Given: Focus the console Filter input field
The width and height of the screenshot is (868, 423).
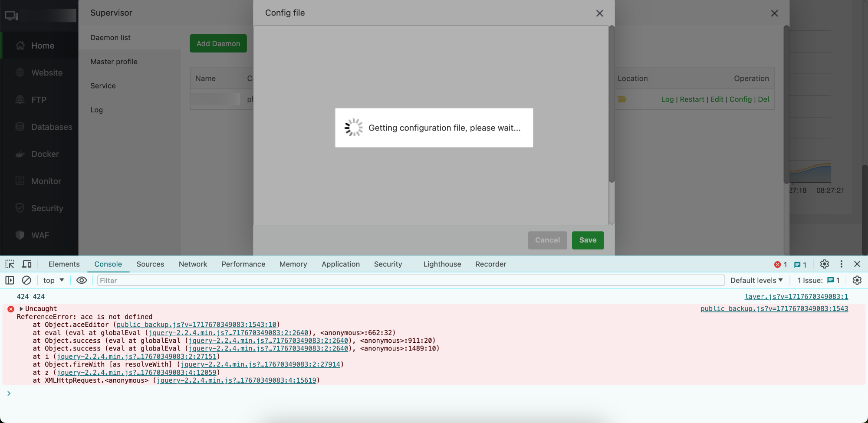Looking at the screenshot, I should 410,280.
